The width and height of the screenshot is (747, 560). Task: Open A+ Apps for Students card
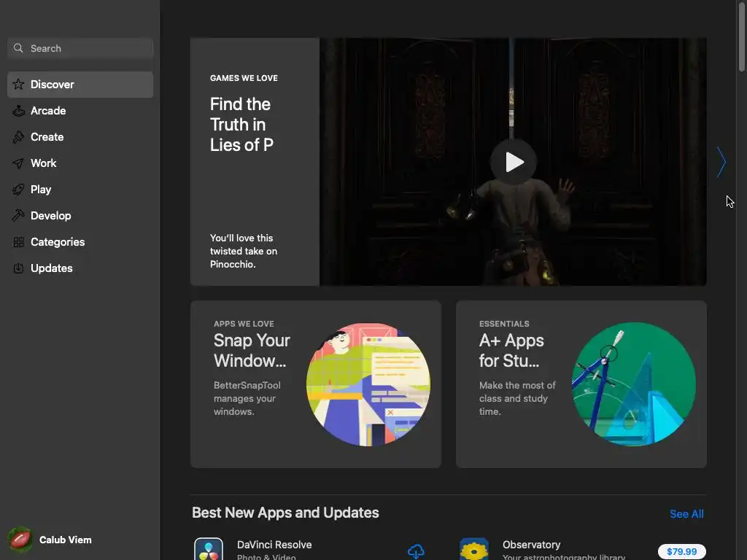tap(581, 384)
